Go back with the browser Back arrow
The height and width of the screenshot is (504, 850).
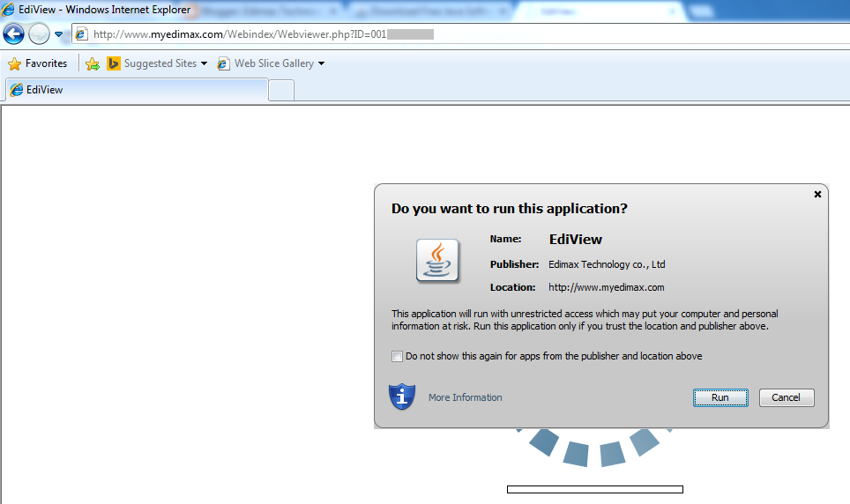(x=13, y=34)
